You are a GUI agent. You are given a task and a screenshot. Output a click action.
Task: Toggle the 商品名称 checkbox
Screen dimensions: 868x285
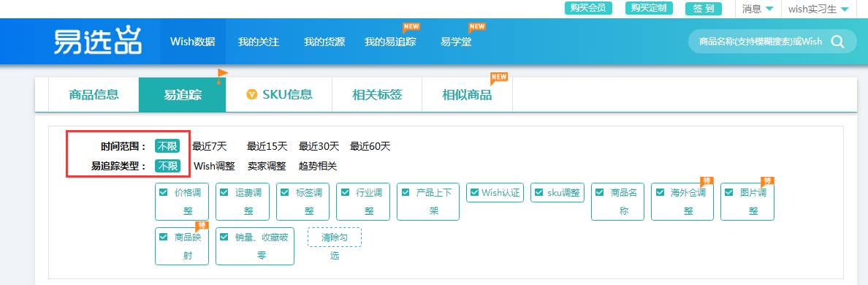(600, 193)
